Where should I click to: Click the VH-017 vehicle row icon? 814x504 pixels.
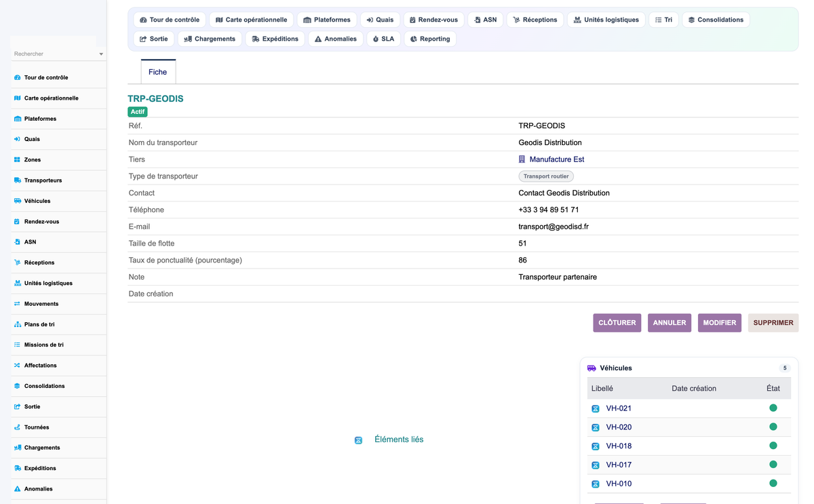pos(596,465)
